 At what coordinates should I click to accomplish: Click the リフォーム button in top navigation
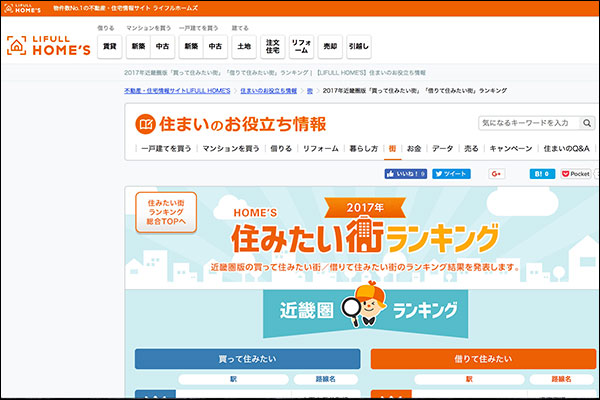pyautogui.click(x=301, y=46)
